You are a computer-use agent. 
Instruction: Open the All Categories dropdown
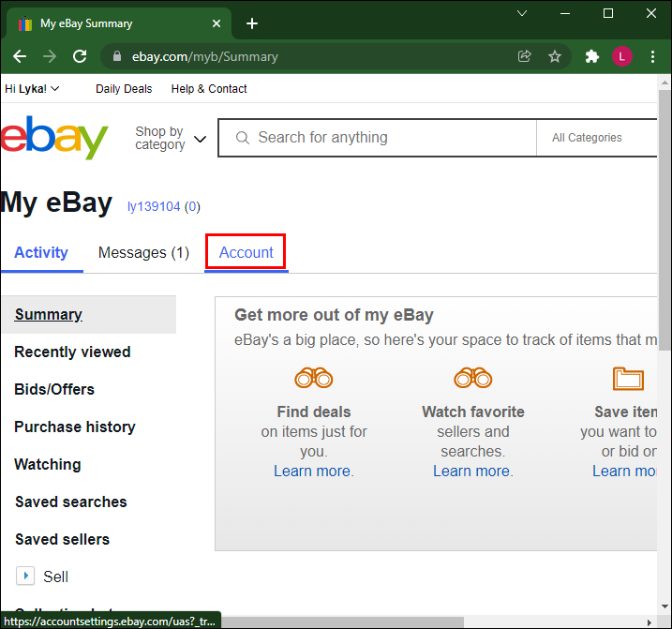point(596,138)
